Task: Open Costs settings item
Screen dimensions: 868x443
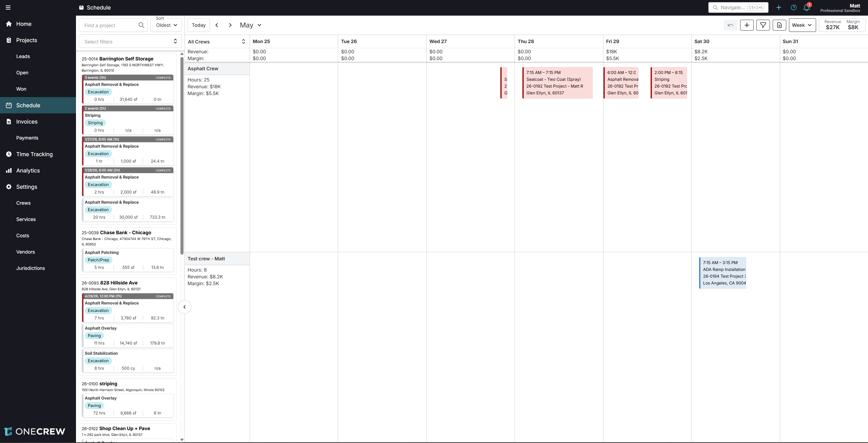Action: (x=23, y=236)
